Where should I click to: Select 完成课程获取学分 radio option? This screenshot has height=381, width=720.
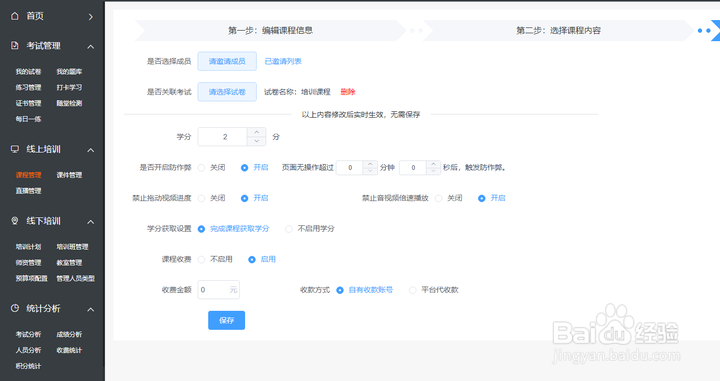coord(233,229)
